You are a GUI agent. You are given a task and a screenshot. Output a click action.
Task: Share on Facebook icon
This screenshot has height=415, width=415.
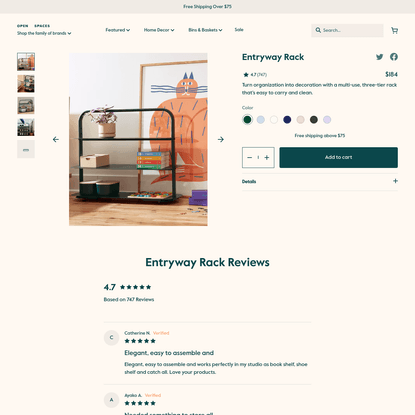point(394,57)
